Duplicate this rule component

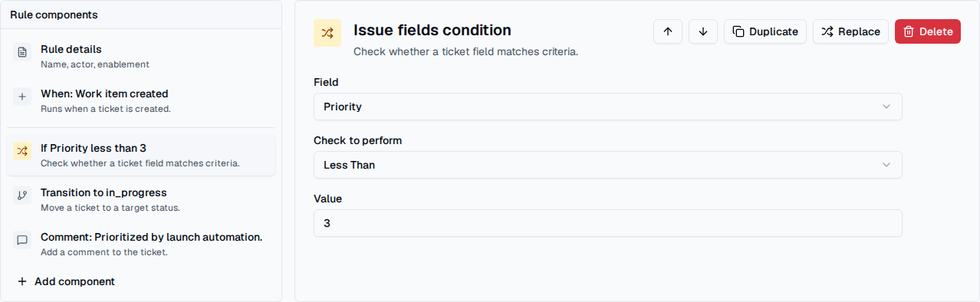point(765,31)
